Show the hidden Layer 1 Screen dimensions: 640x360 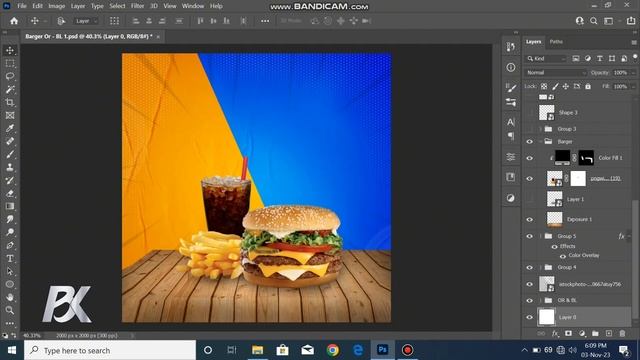(529, 199)
